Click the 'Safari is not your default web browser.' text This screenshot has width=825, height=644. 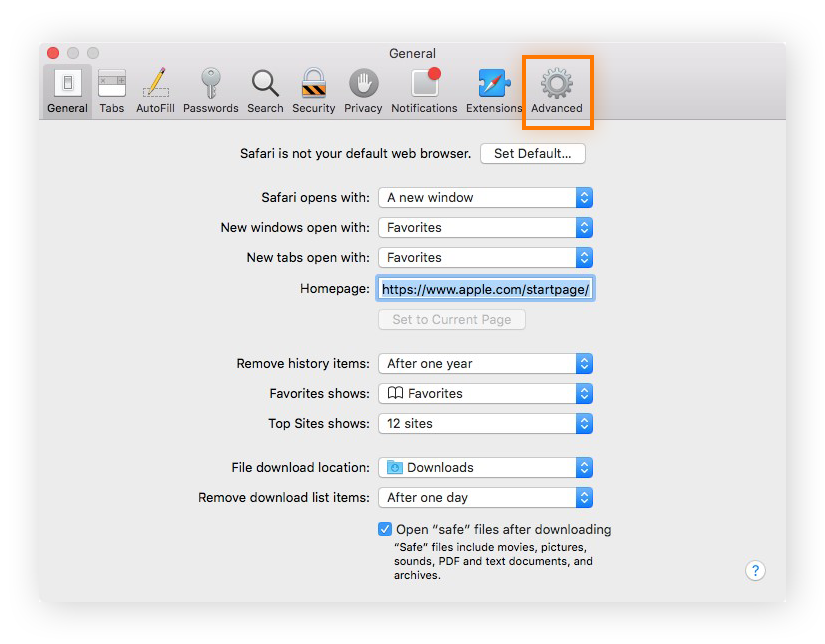click(356, 154)
